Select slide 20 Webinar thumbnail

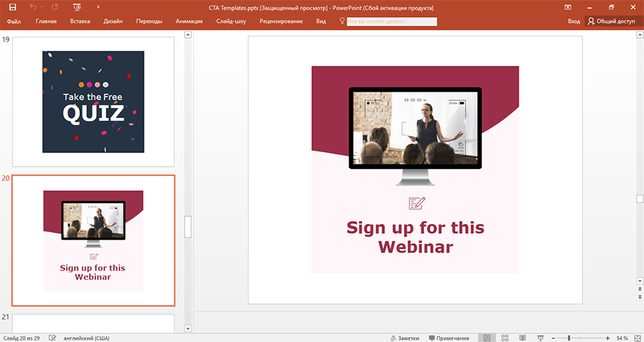tap(93, 240)
